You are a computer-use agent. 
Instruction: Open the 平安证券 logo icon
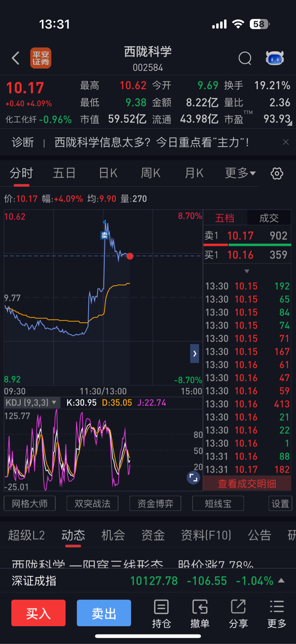[x=41, y=58]
